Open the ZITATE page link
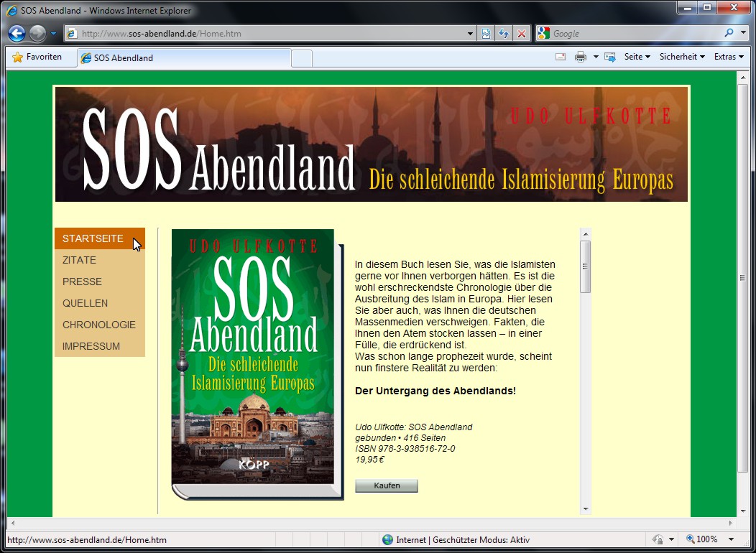Image resolution: width=756 pixels, height=553 pixels. 100,260
